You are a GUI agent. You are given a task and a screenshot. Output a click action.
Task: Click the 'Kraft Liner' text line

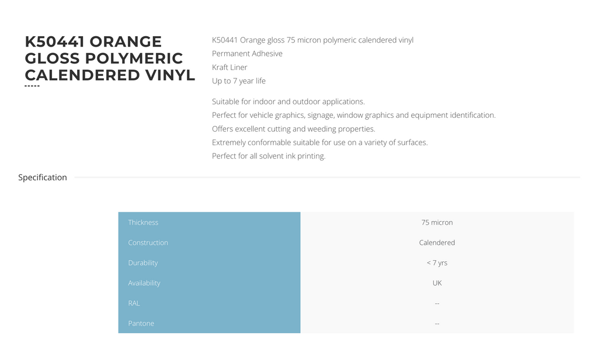(x=230, y=67)
